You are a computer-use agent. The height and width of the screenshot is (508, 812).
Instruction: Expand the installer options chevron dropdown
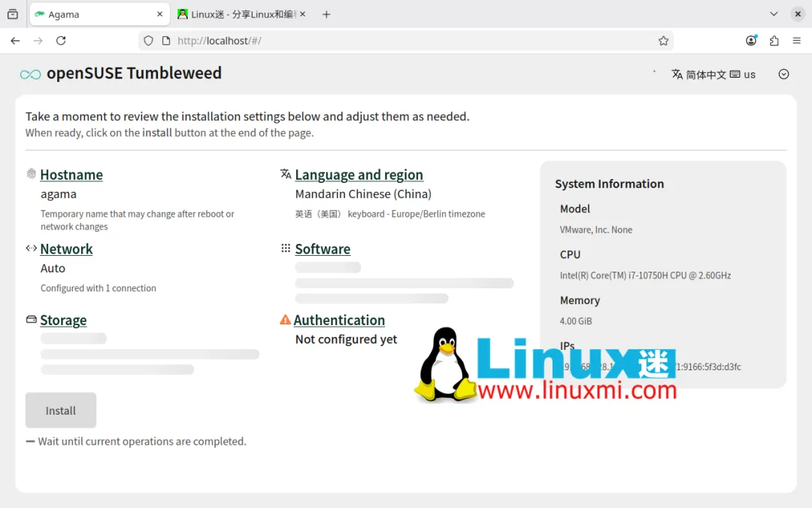[x=783, y=74]
